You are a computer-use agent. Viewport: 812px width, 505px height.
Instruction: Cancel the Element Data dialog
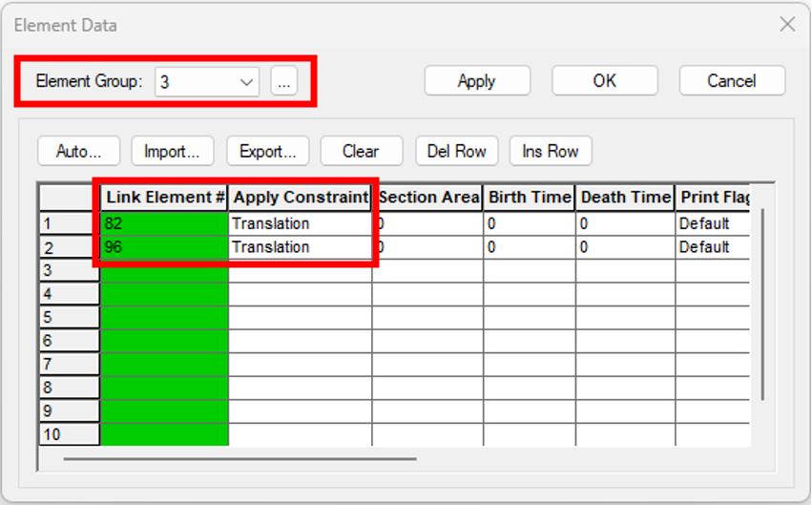732,81
